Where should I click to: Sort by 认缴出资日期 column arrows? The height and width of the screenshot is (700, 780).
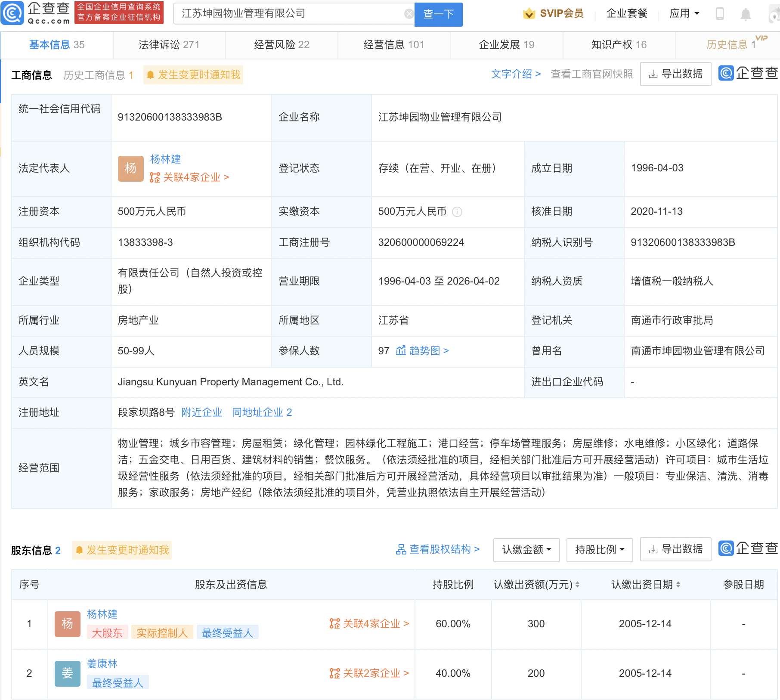point(678,585)
